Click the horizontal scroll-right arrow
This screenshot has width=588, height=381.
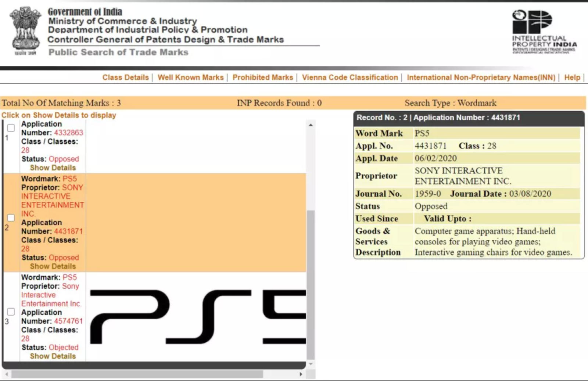301,374
